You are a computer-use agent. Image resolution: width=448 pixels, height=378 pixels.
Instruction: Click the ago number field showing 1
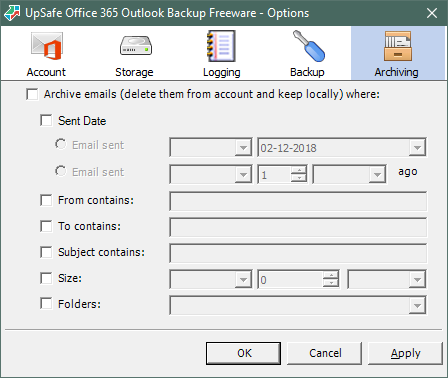(x=275, y=174)
